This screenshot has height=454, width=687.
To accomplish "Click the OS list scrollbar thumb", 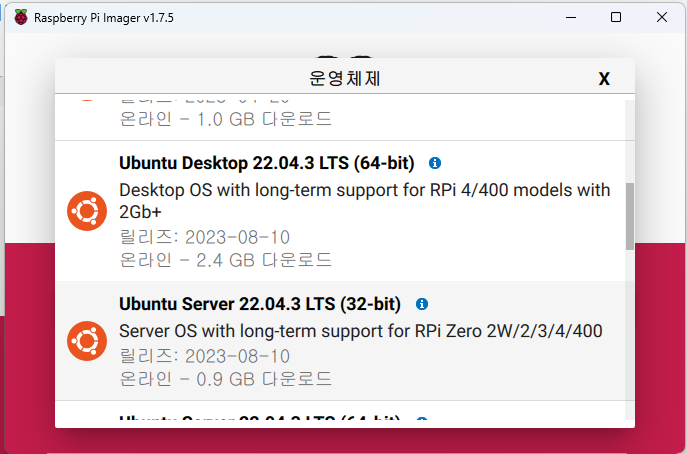I will (630, 216).
